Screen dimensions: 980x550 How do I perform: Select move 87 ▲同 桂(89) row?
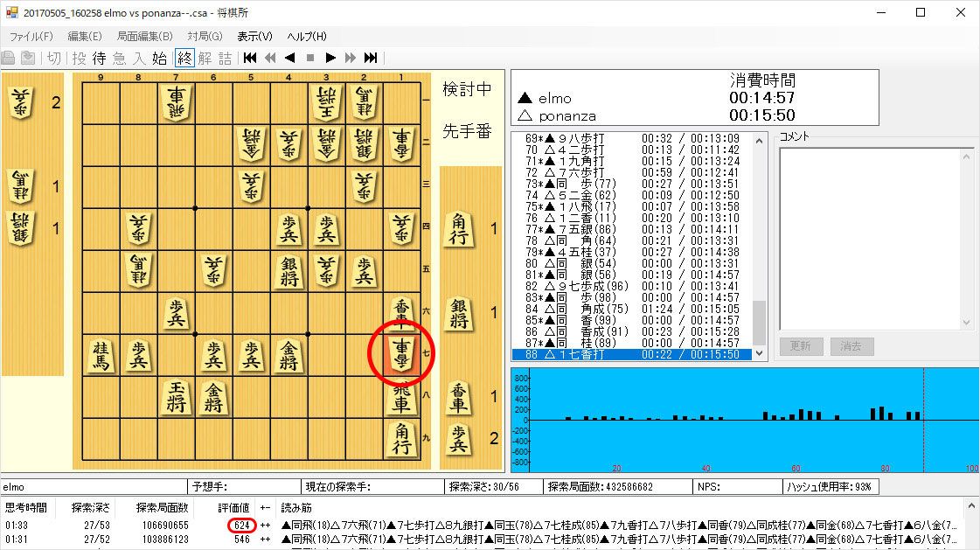click(632, 343)
